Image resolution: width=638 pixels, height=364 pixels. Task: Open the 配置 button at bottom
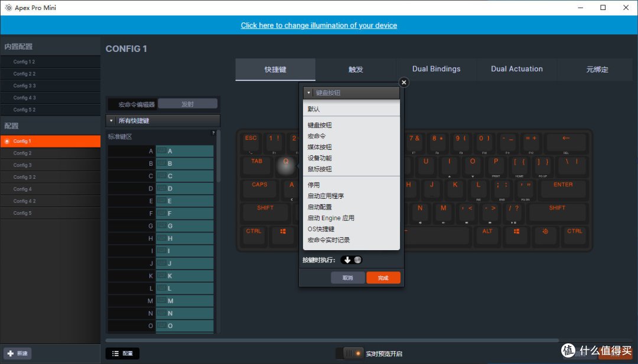click(122, 353)
